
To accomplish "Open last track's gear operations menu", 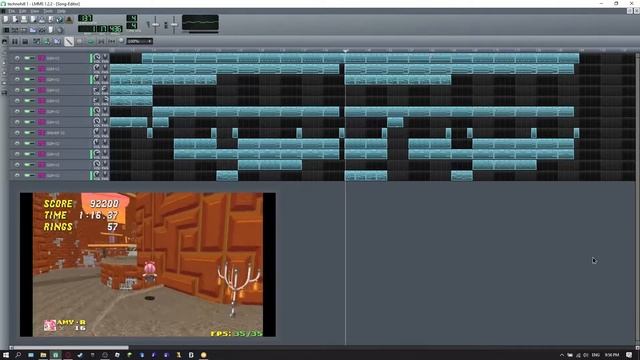I will pos(17,175).
